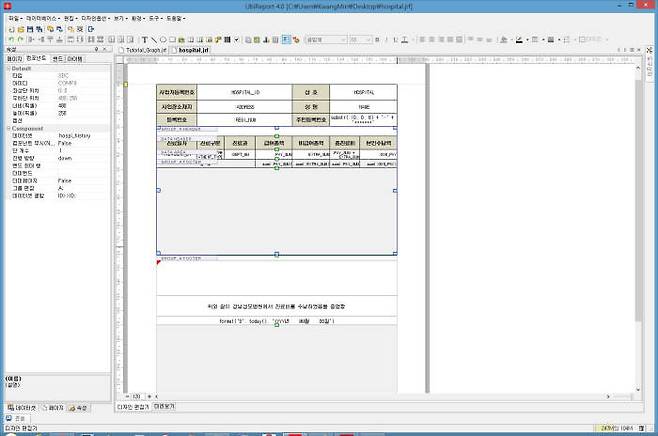Viewport: 658px width, 436px height.
Task: Open the 파일 menu
Action: [14, 19]
